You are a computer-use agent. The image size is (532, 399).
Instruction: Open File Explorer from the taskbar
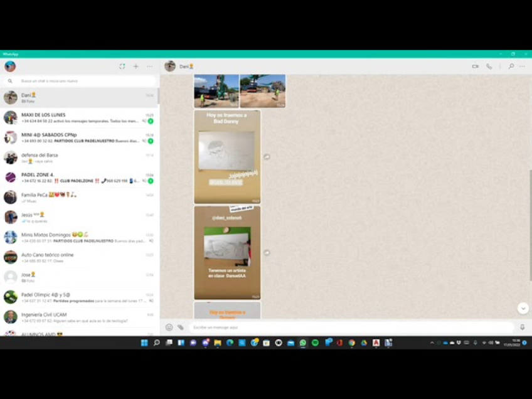[218, 343]
